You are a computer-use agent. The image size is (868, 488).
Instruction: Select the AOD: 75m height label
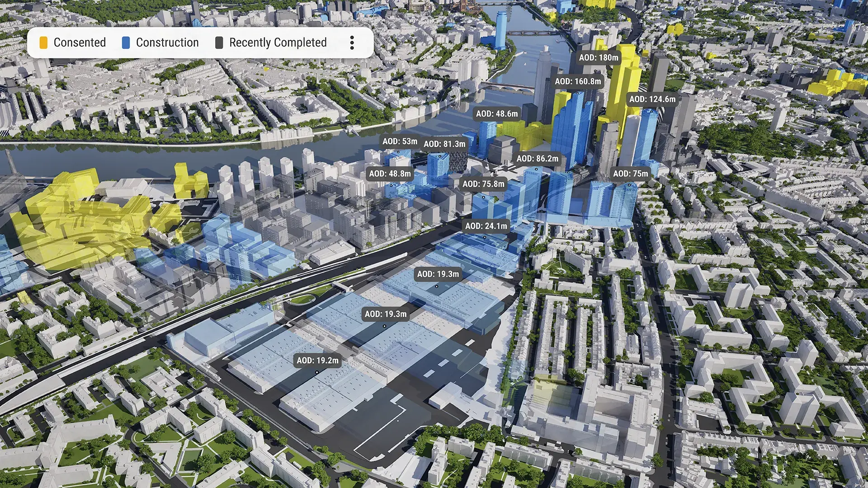click(630, 174)
